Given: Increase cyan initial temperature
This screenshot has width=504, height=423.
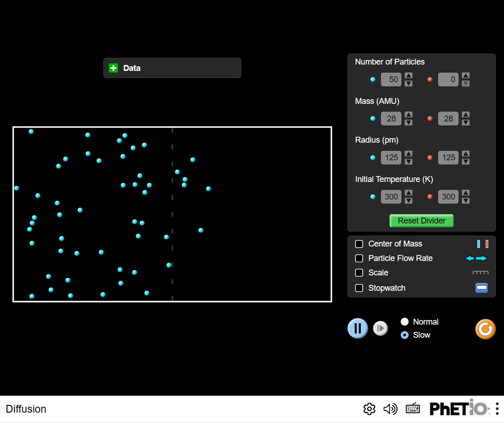Looking at the screenshot, I should 409,193.
